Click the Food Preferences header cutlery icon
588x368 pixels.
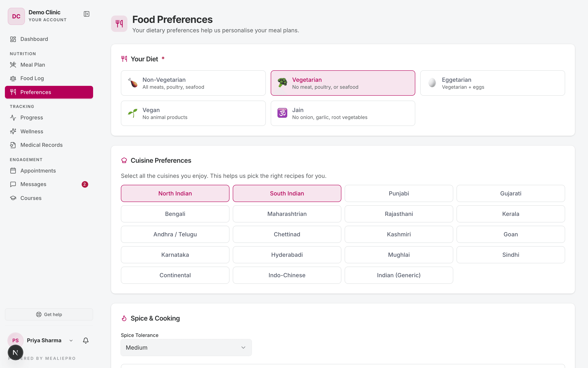coord(119,24)
